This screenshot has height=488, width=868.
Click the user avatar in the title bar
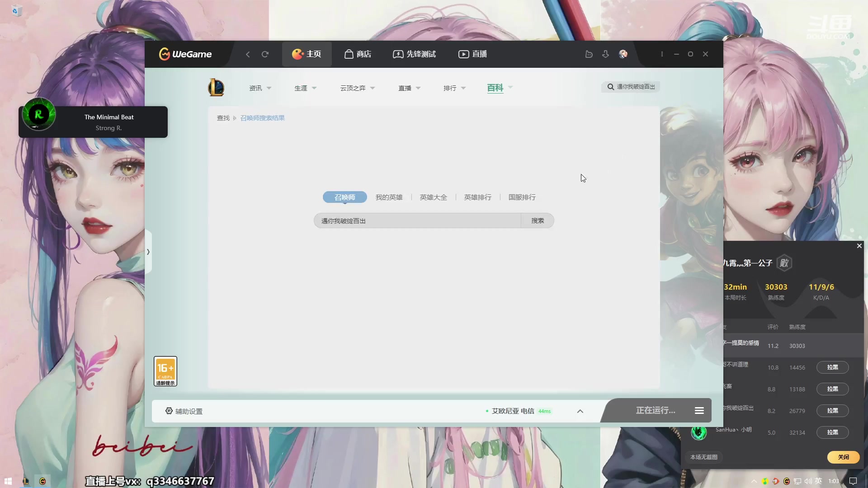(x=623, y=54)
